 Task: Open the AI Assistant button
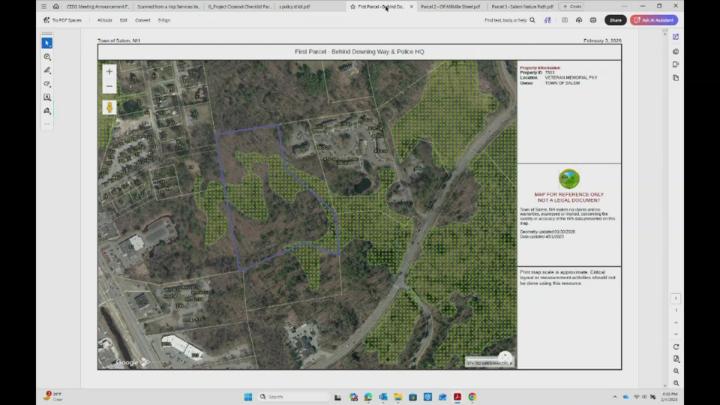(654, 20)
